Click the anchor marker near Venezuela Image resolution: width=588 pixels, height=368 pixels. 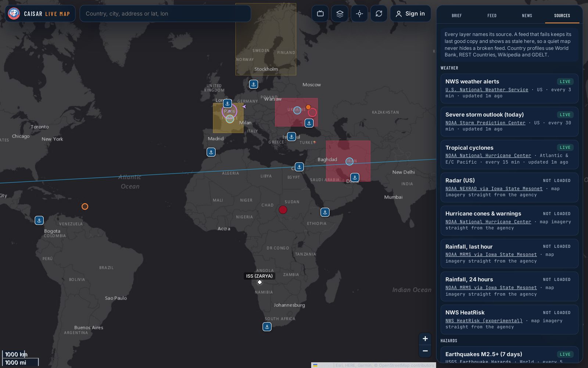point(39,220)
